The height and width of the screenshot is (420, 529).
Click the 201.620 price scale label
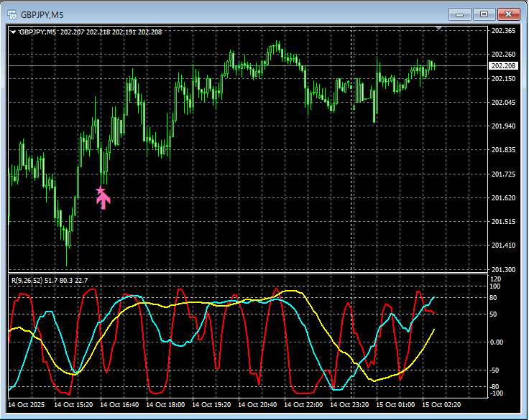click(503, 198)
